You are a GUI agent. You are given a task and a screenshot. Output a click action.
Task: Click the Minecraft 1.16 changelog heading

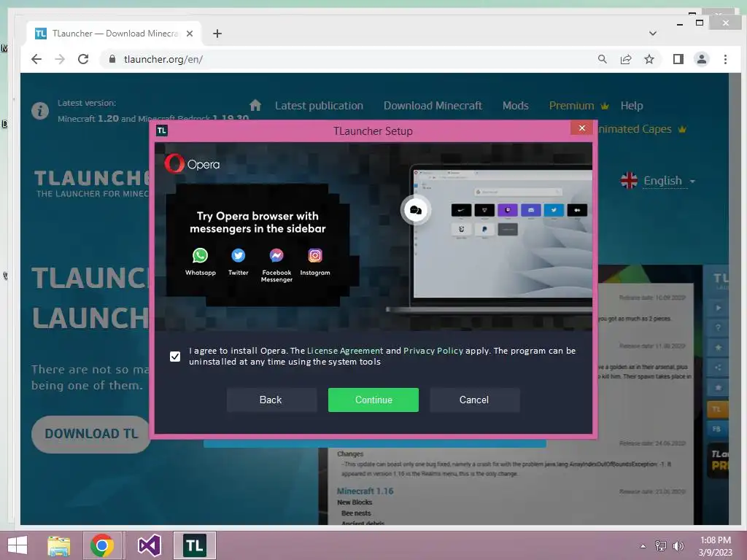[x=365, y=491]
